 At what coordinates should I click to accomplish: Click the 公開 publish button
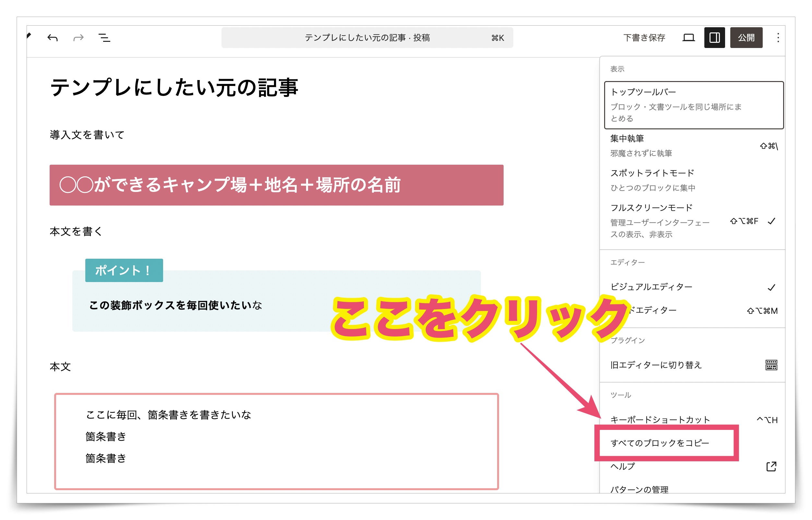(x=746, y=38)
